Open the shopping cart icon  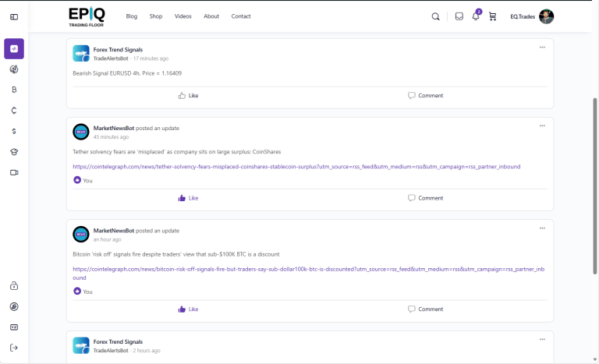492,16
